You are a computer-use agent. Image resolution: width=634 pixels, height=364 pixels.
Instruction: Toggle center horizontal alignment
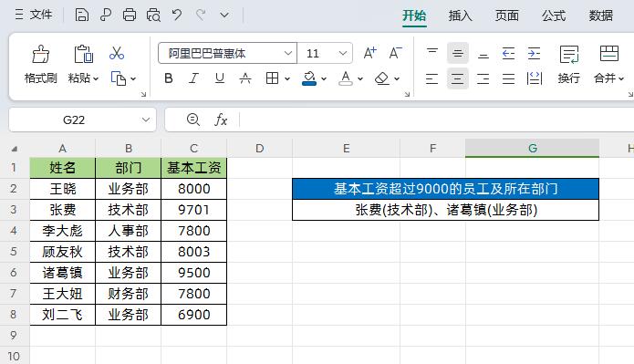(458, 78)
